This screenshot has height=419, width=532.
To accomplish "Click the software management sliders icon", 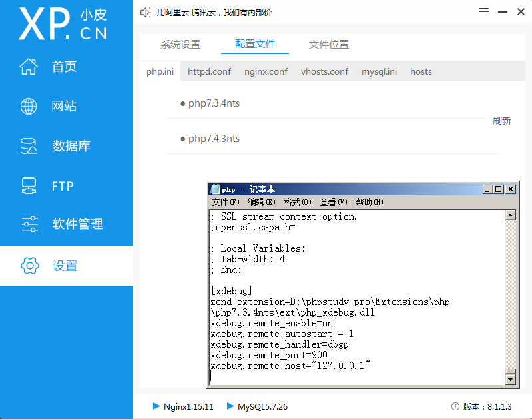I will pyautogui.click(x=30, y=224).
